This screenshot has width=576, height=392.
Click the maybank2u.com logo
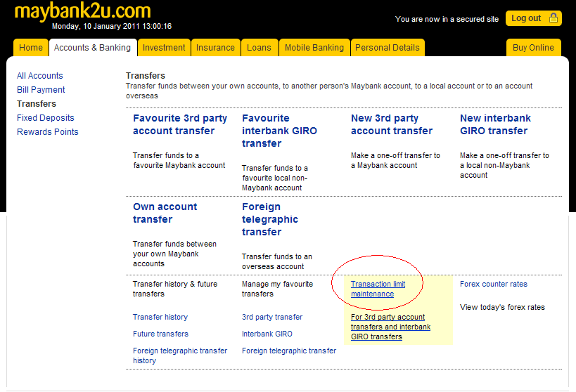(x=83, y=11)
